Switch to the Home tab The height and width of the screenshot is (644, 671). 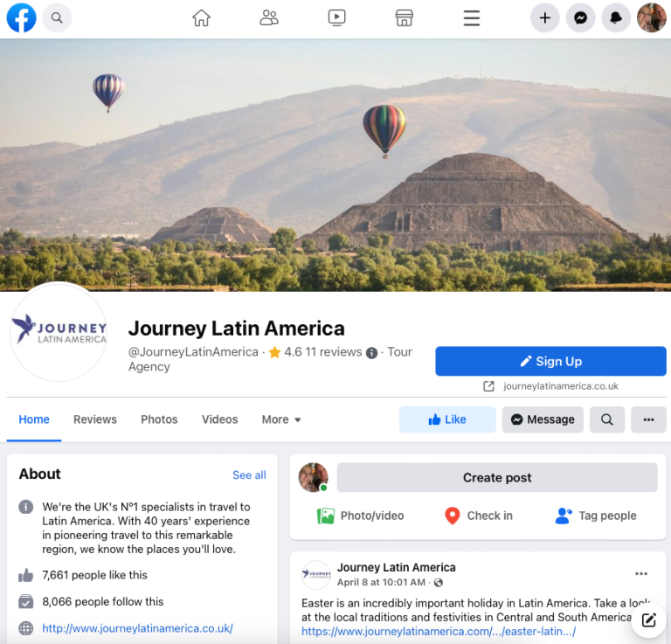coord(34,419)
